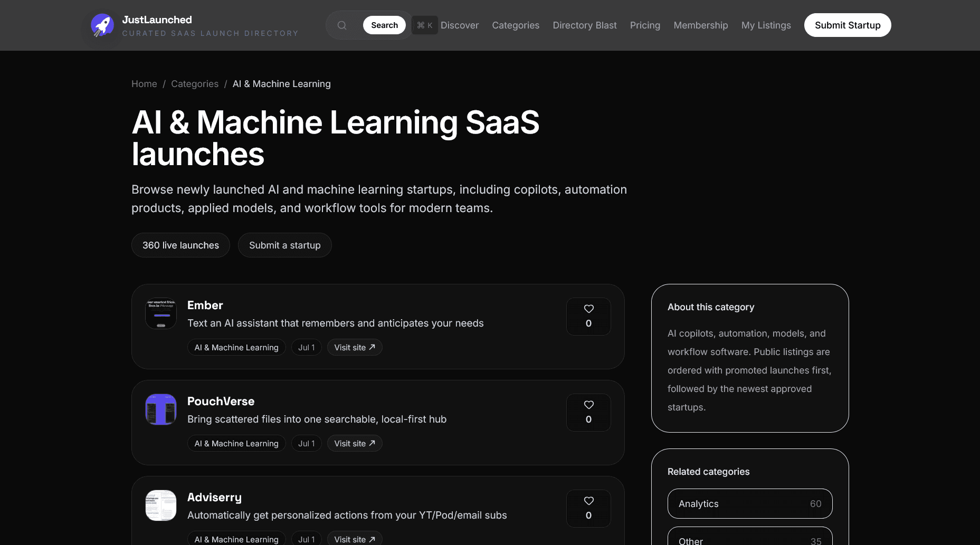Open the Adviserry listing title
Image resolution: width=980 pixels, height=545 pixels.
click(214, 498)
